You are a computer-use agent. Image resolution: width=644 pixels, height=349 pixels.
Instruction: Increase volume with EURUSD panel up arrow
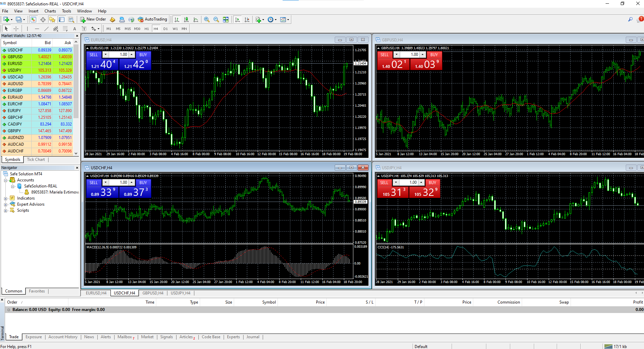pos(132,55)
